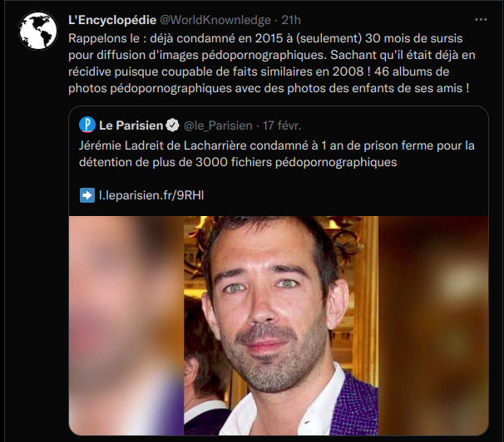Open the l.leparisien.fr/9RHI link

pyautogui.click(x=151, y=195)
